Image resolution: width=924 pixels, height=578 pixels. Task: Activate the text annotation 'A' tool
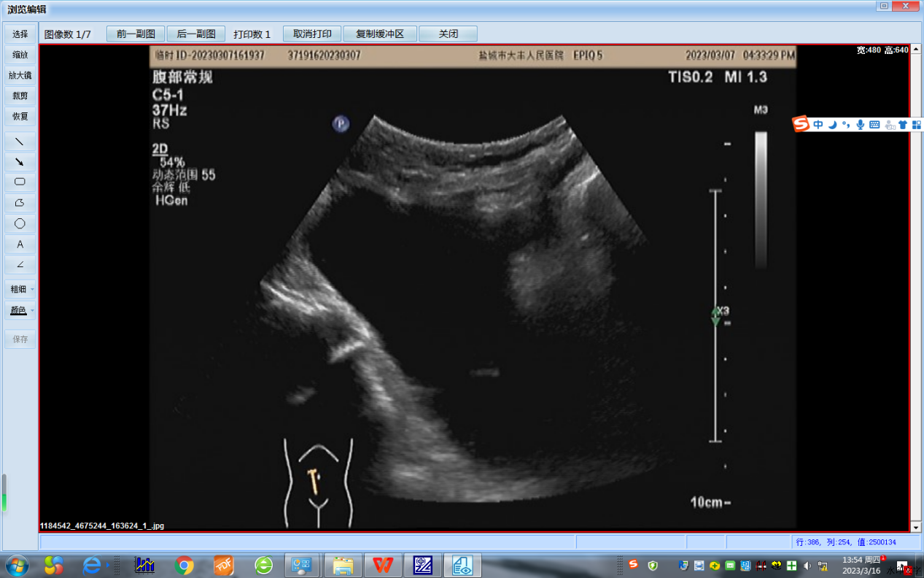pyautogui.click(x=20, y=244)
